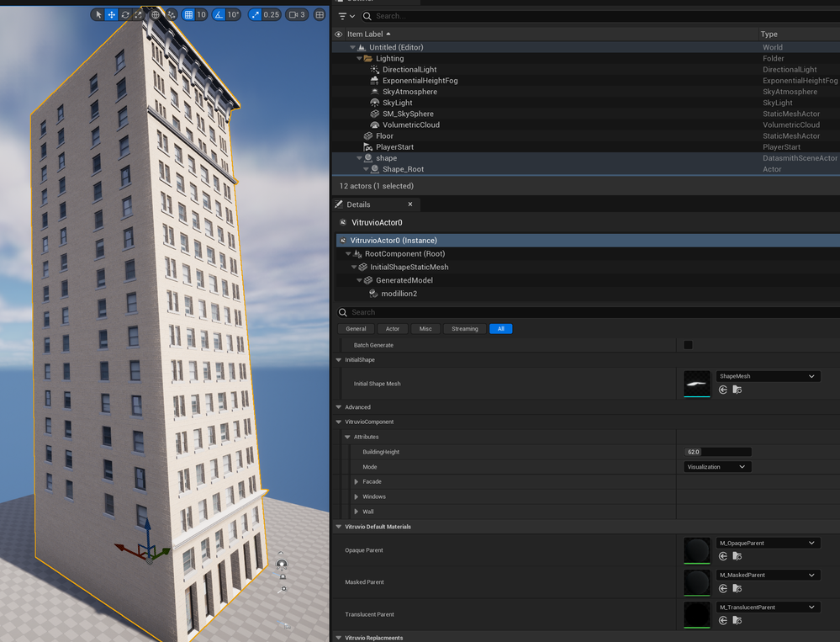Open grid snap size value 10
Screen dimensions: 840x642
click(x=201, y=14)
